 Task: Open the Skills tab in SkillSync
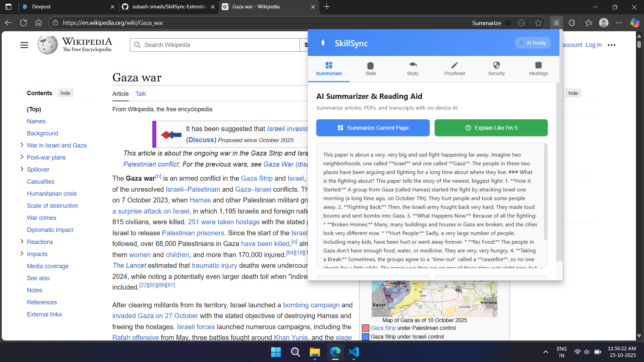(x=370, y=69)
